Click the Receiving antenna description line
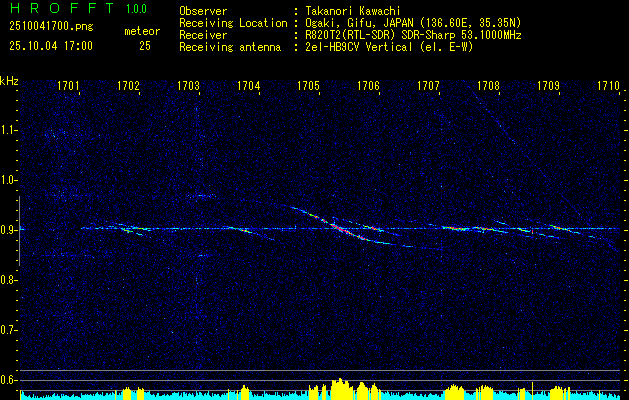This screenshot has height=400, width=629. 326,47
